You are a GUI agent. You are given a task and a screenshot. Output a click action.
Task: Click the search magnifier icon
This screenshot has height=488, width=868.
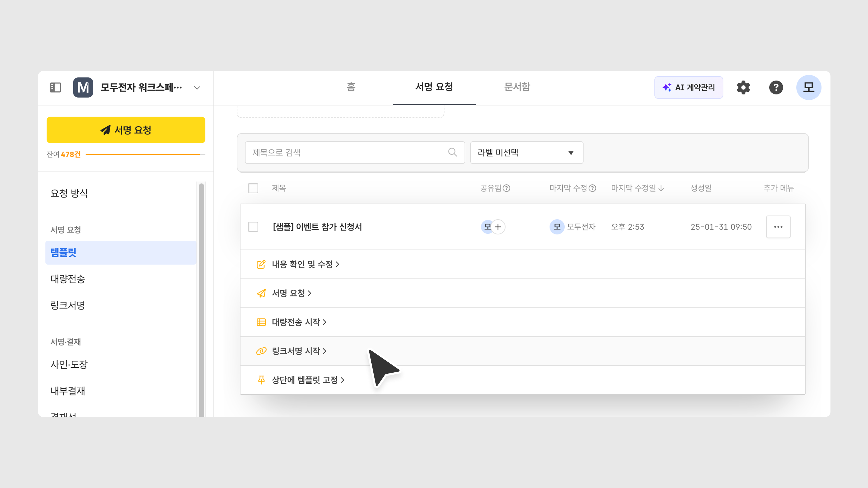click(452, 152)
